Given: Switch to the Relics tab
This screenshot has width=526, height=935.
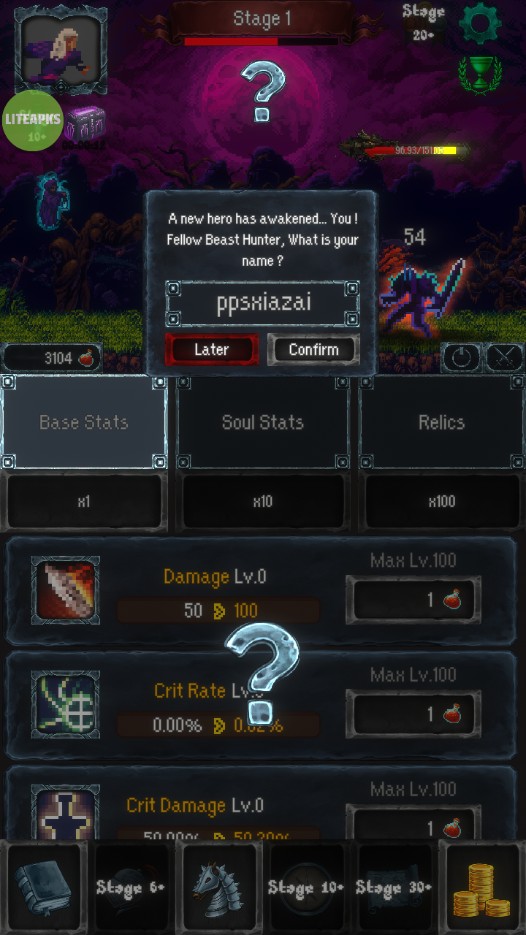Looking at the screenshot, I should pyautogui.click(x=441, y=422).
